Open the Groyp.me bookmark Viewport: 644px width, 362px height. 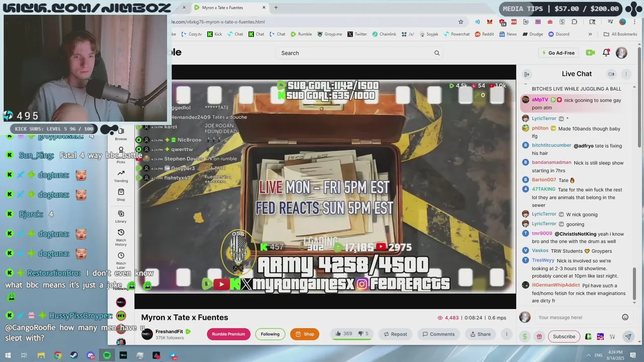point(329,34)
